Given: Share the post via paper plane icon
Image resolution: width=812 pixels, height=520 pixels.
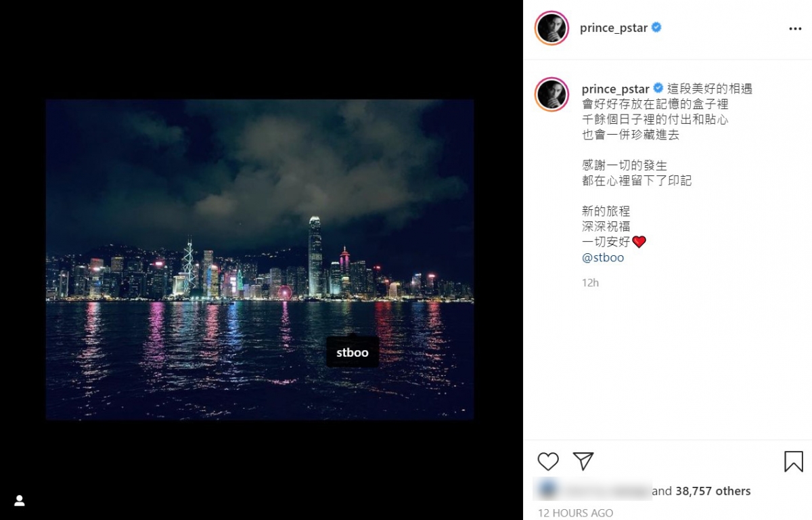Looking at the screenshot, I should point(583,461).
